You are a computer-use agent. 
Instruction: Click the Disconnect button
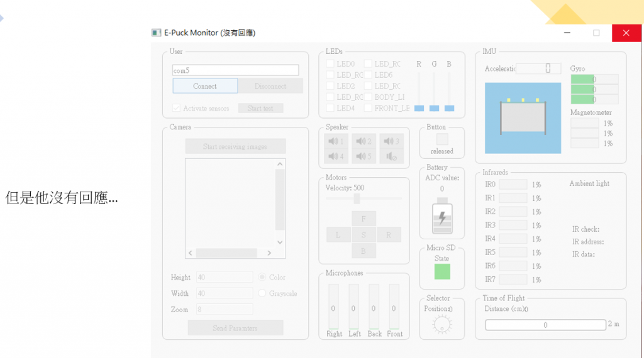point(270,86)
